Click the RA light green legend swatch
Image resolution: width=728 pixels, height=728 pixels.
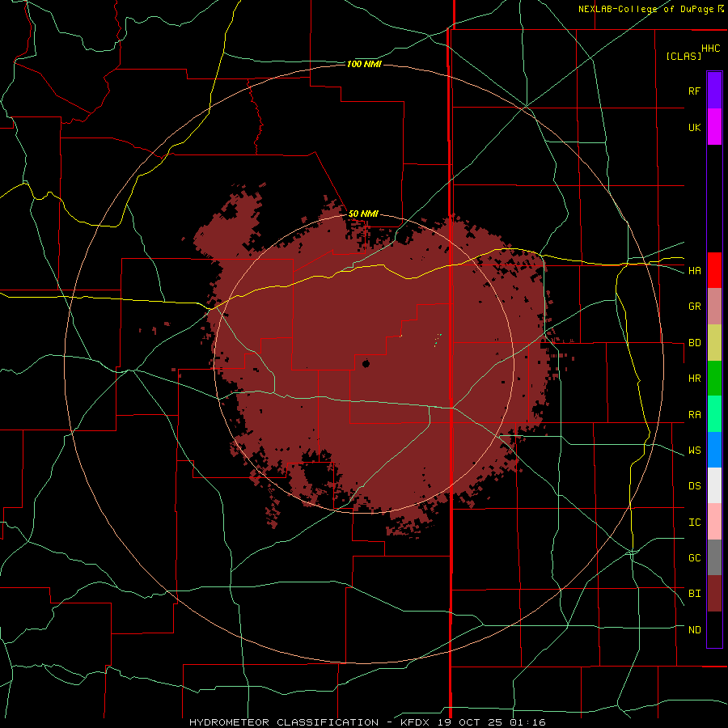(714, 414)
